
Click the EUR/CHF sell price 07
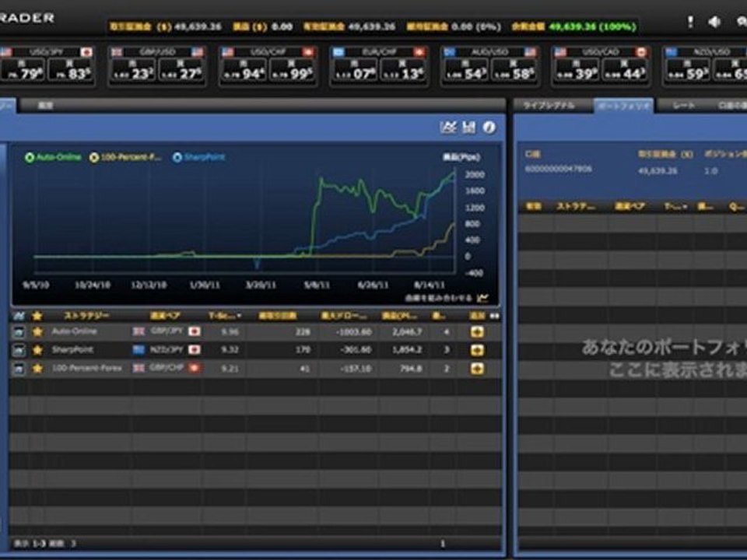coord(355,71)
